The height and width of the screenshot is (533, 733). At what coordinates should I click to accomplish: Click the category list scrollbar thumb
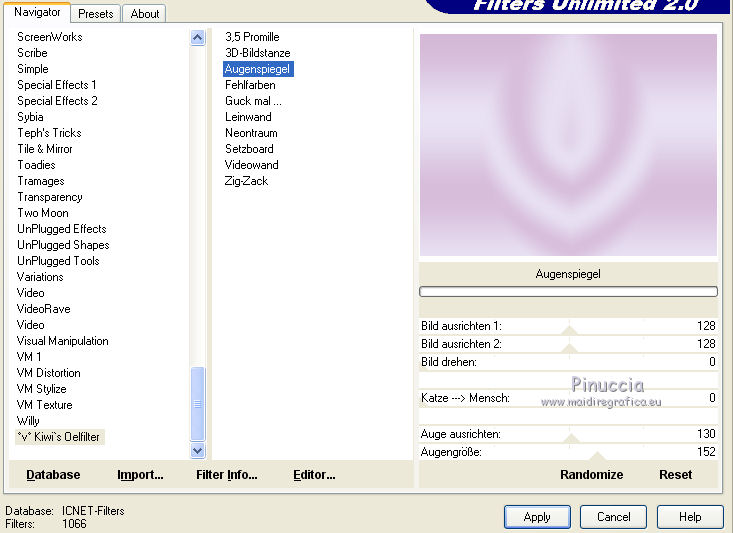tap(198, 403)
